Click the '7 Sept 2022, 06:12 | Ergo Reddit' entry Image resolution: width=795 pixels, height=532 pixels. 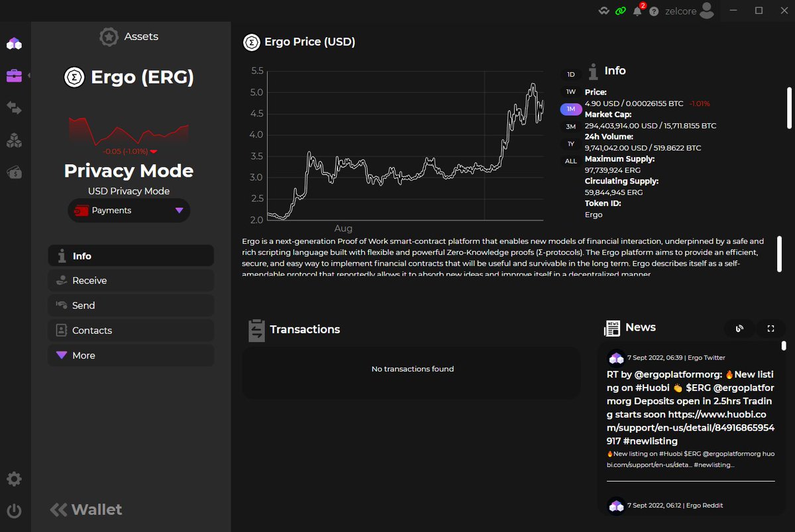[x=675, y=505]
